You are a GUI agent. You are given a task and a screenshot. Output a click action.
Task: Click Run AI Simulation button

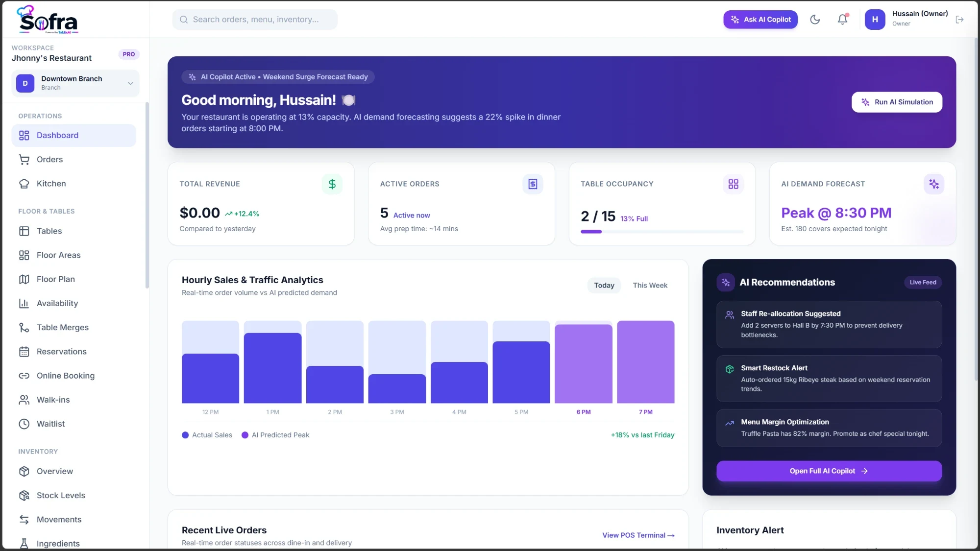click(897, 102)
